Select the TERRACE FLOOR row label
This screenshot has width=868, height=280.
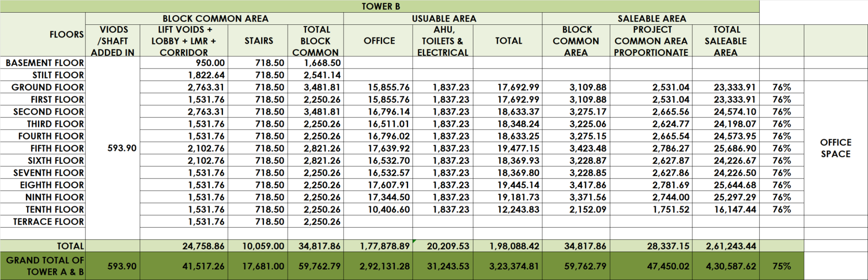coord(48,222)
